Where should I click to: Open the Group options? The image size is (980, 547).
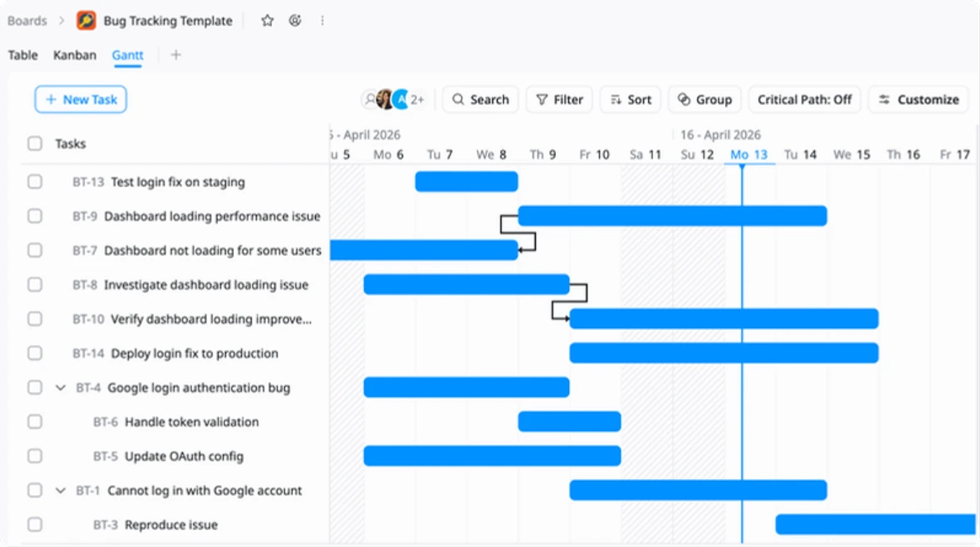[x=705, y=100]
